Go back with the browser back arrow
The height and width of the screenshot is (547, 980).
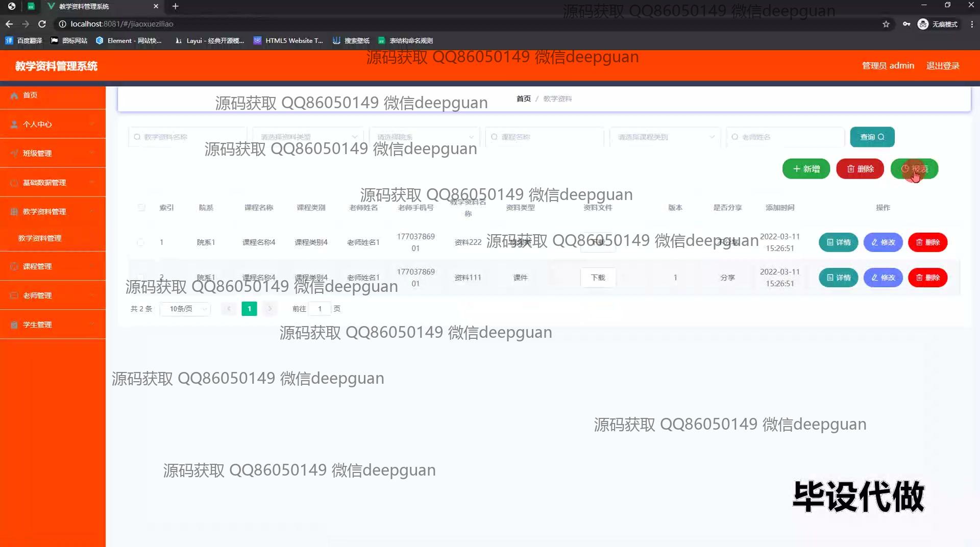(x=9, y=24)
